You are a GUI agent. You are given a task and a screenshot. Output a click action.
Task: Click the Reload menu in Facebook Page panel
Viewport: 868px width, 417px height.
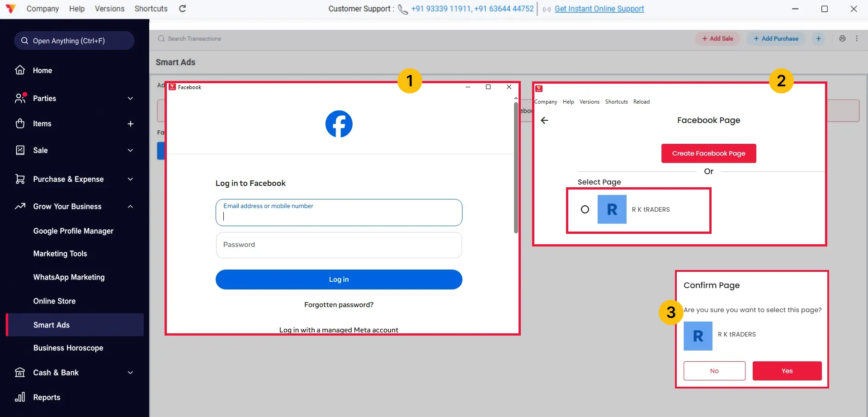641,102
